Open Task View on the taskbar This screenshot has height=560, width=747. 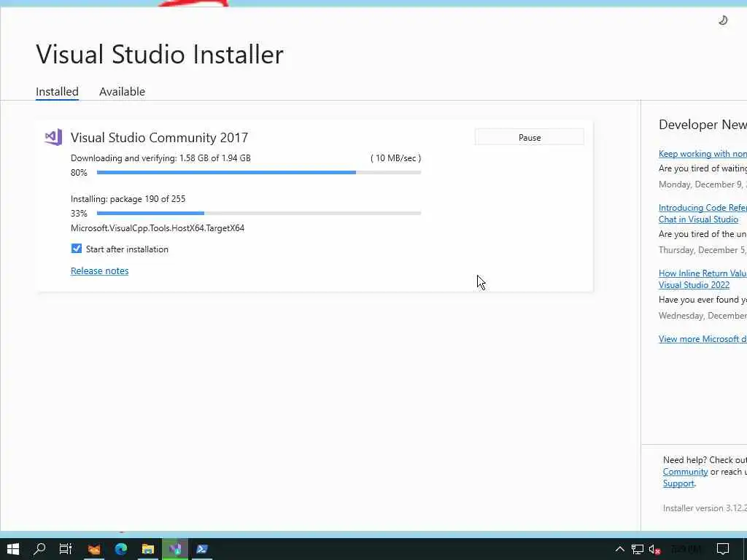[x=65, y=549]
